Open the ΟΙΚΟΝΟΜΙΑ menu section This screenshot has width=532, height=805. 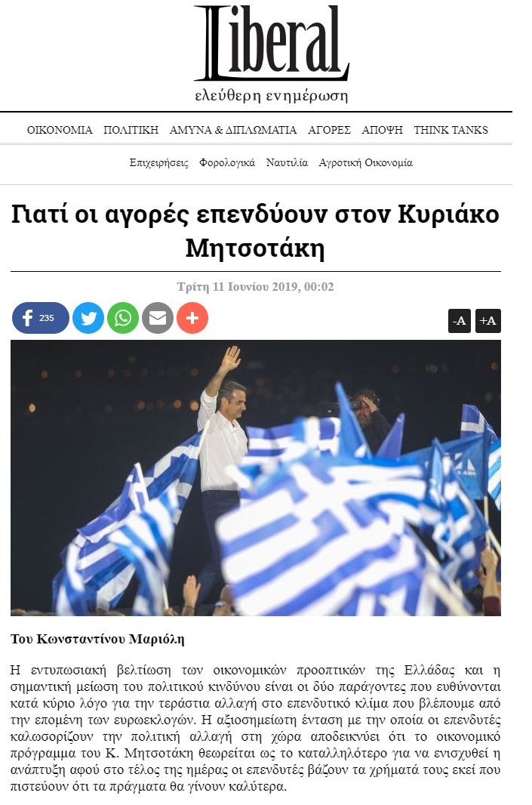click(x=60, y=130)
